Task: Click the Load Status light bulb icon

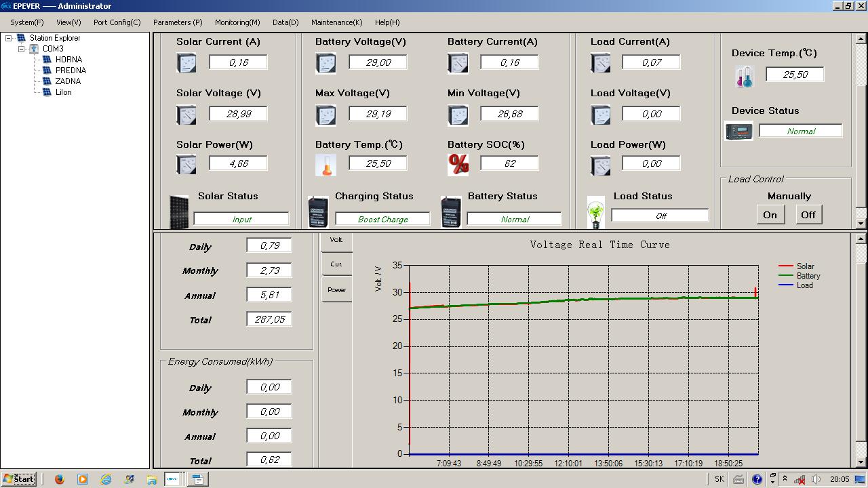Action: [595, 213]
